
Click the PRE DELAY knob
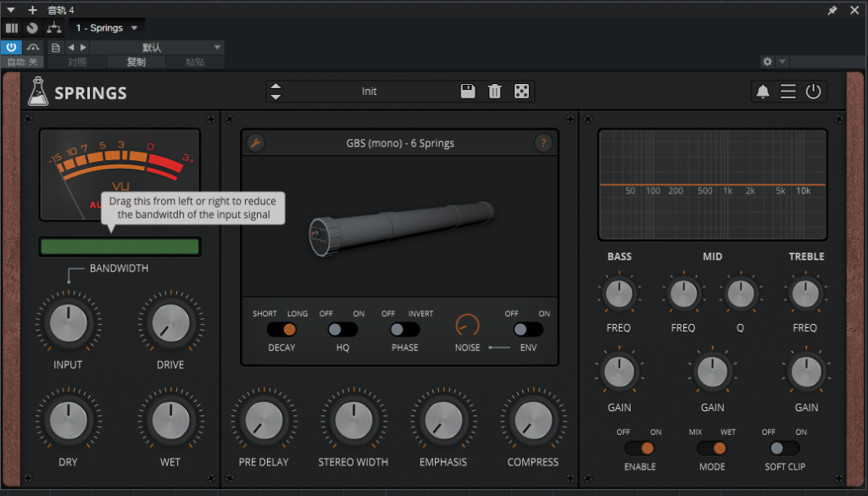(264, 421)
